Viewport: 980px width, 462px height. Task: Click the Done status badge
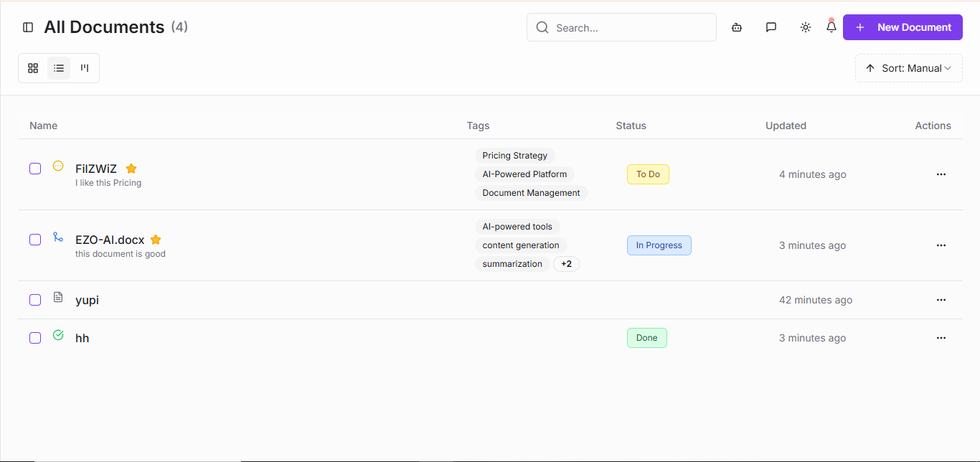click(x=646, y=338)
